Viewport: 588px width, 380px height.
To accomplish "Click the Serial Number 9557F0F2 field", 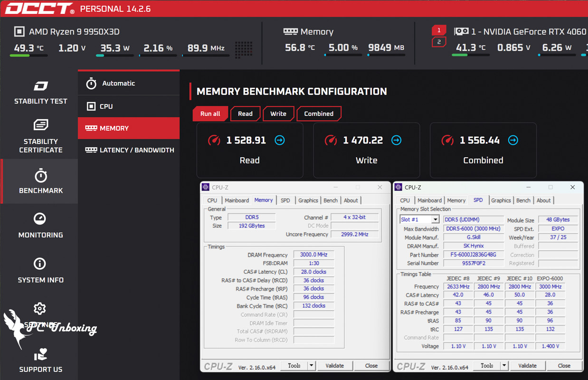I will [474, 263].
